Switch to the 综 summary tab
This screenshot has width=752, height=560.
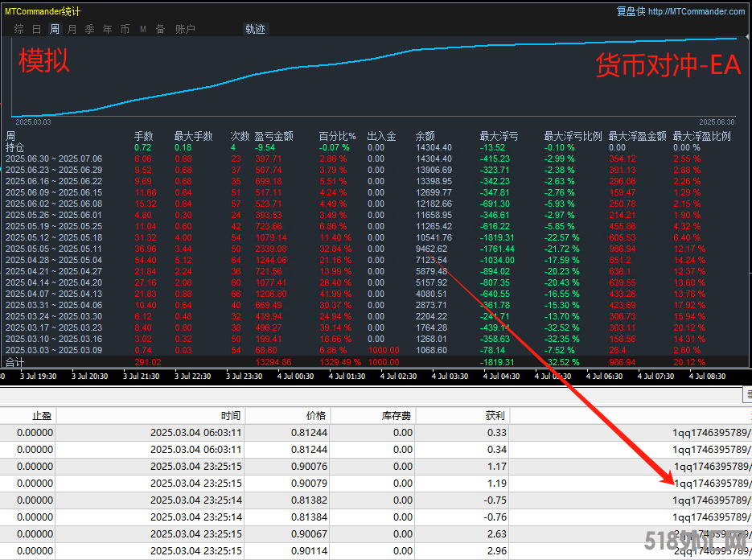(x=18, y=29)
